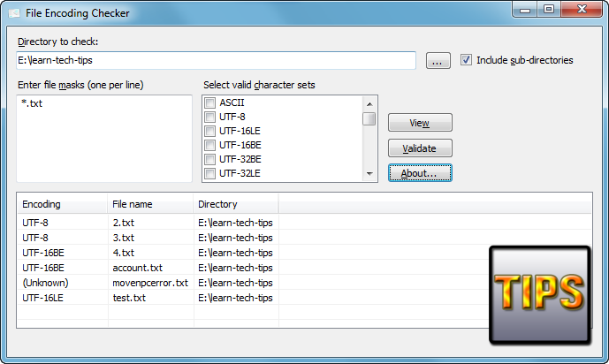This screenshot has height=364, width=609.
Task: Click the View button
Action: pos(420,123)
